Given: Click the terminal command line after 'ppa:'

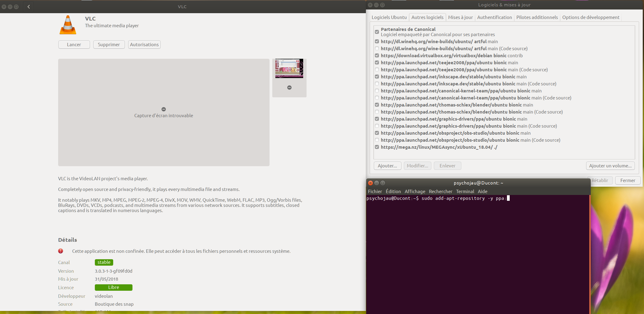Looking at the screenshot, I should tap(508, 198).
